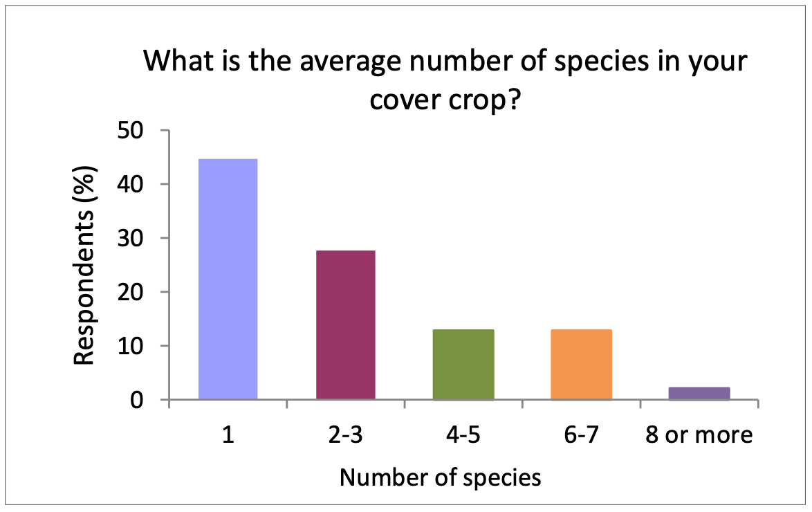Select the orange bar for 6-7 species
Image resolution: width=812 pixels, height=512 pixels.
[582, 365]
